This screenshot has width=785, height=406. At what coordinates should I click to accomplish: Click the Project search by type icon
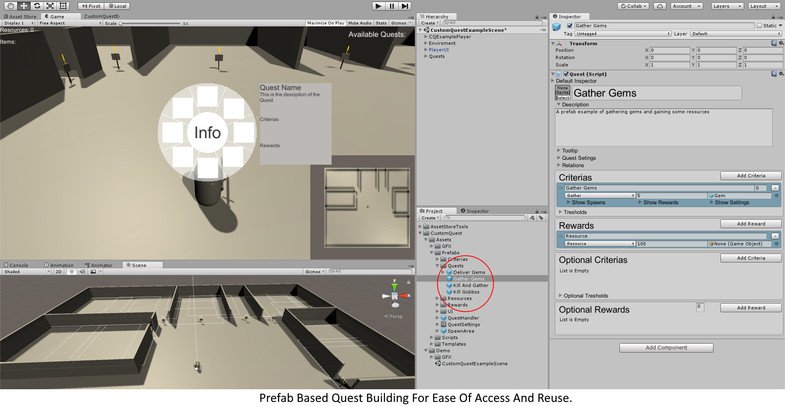[x=533, y=218]
